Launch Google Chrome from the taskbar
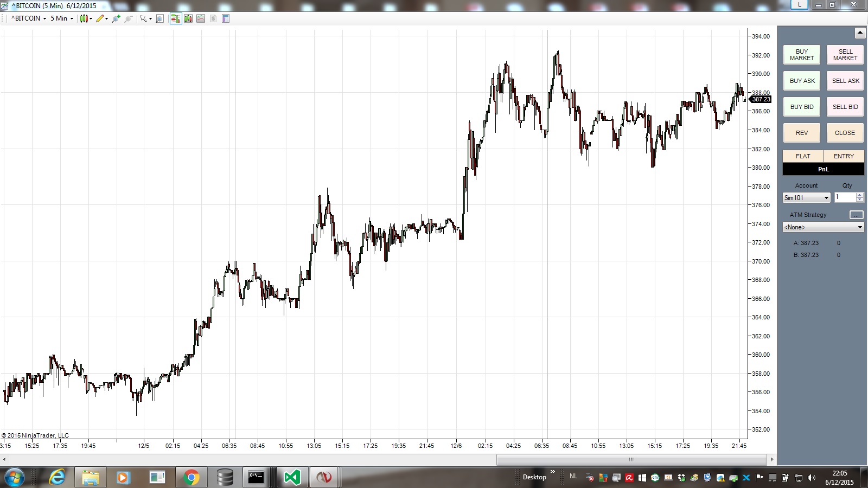Viewport: 868px width, 488px height. (x=191, y=477)
